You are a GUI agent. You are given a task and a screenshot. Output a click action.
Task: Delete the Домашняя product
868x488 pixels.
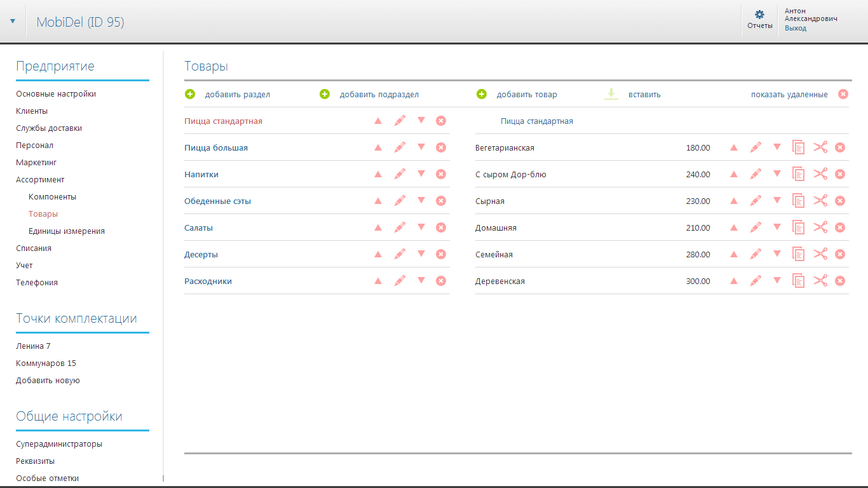(839, 227)
